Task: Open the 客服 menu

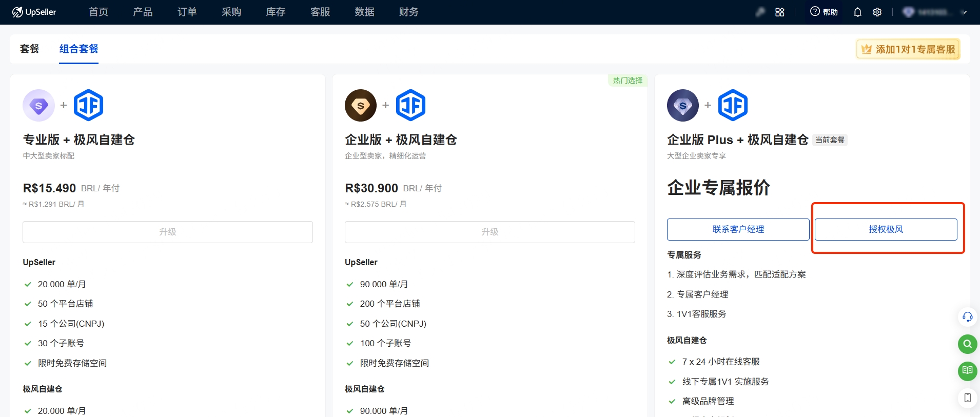Action: (x=320, y=12)
